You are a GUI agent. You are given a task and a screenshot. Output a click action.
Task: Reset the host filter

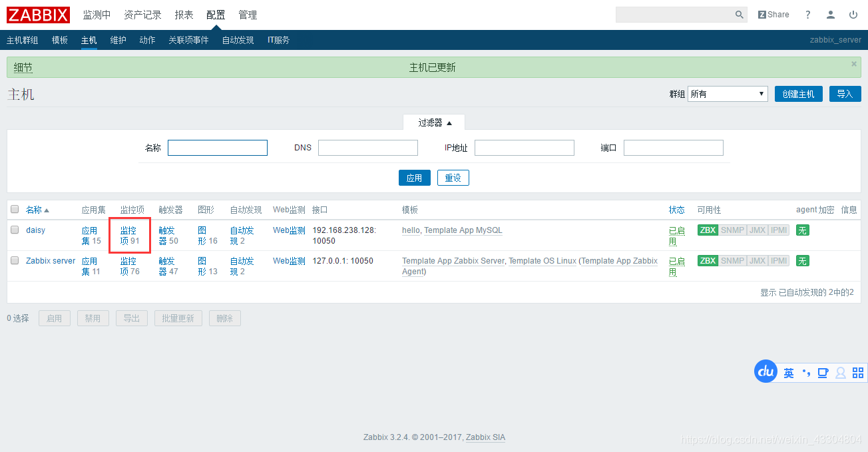453,178
